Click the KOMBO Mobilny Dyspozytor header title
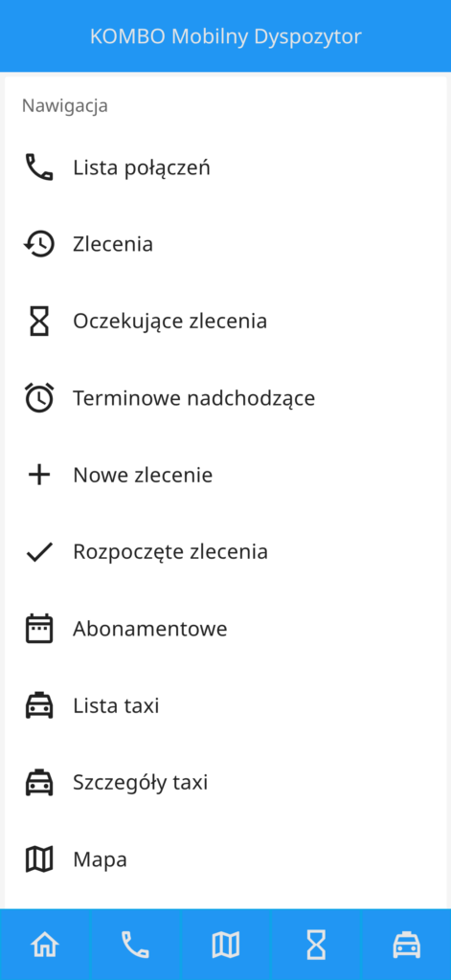 pos(226,36)
